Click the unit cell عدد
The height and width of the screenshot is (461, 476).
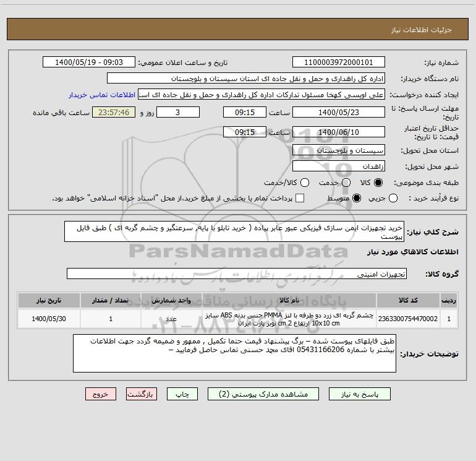click(x=171, y=319)
